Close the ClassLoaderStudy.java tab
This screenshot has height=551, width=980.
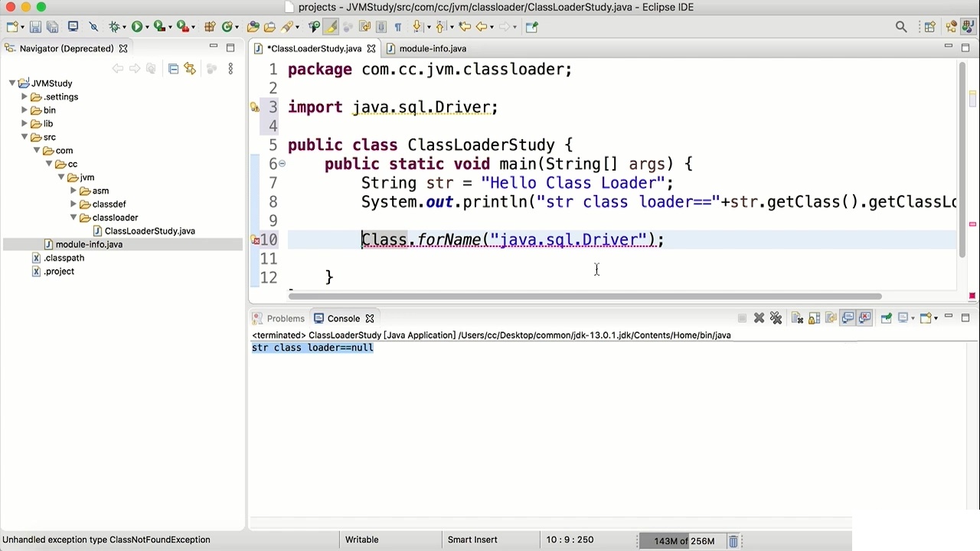pos(371,48)
